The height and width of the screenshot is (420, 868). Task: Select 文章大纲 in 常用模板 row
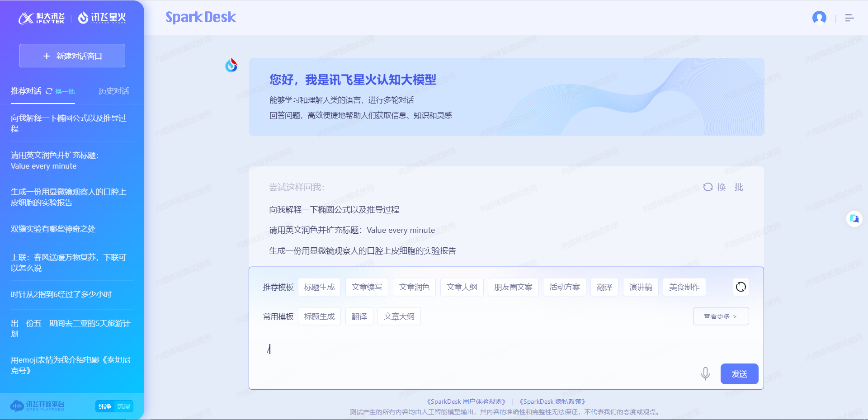tap(399, 316)
